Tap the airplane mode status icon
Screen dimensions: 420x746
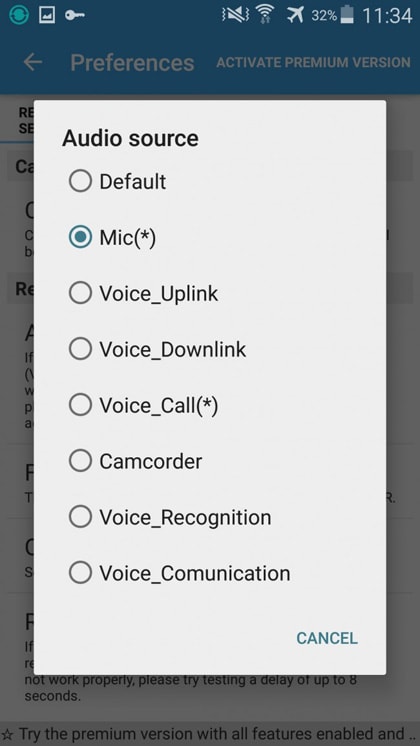[295, 15]
